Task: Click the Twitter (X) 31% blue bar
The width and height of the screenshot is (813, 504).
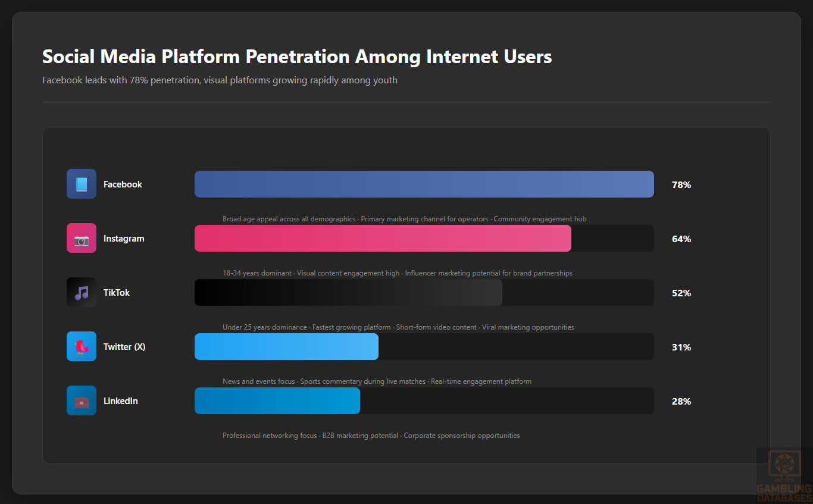Action: [x=286, y=347]
